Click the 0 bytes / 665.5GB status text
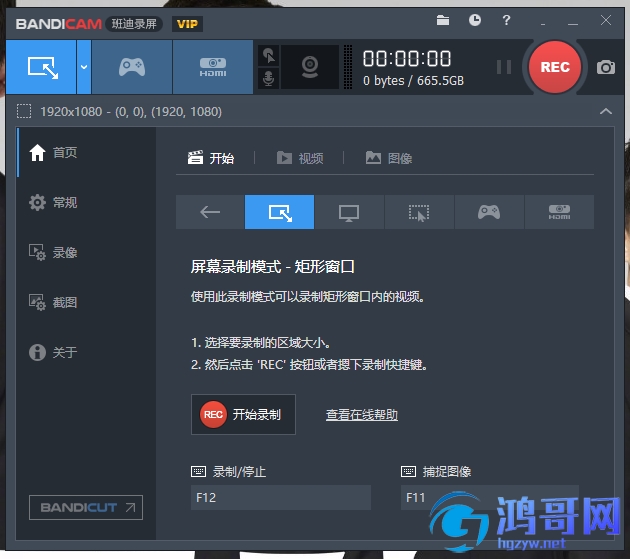Viewport: 630px width, 559px height. click(x=413, y=81)
